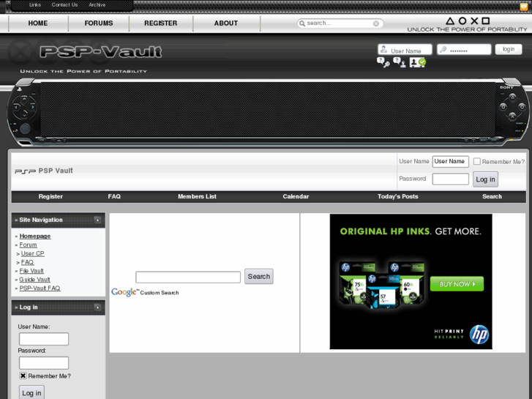
Task: Open REGISTER in the top menu
Action: [x=161, y=23]
